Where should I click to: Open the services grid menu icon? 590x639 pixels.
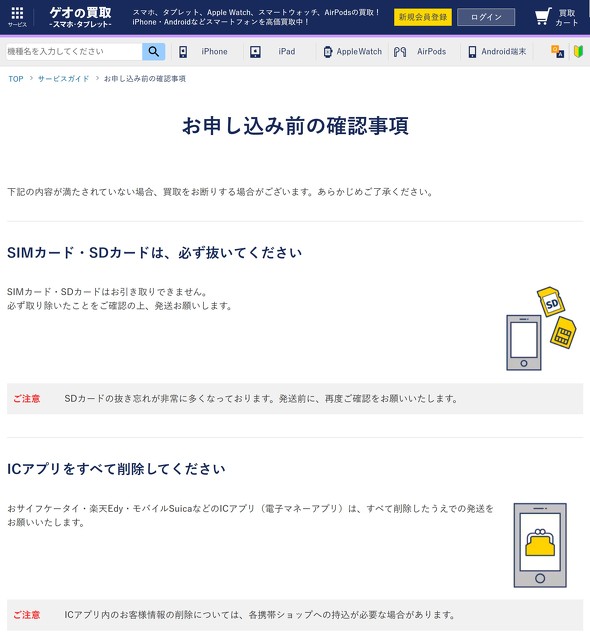click(x=17, y=14)
